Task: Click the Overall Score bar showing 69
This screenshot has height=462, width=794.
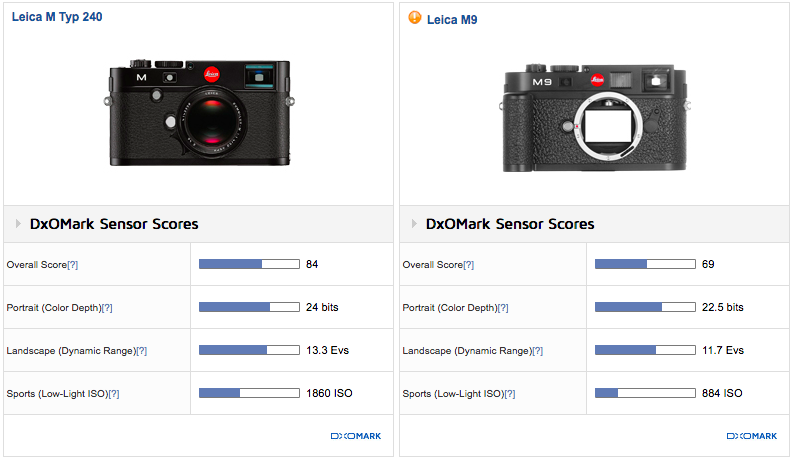Action: (x=645, y=264)
